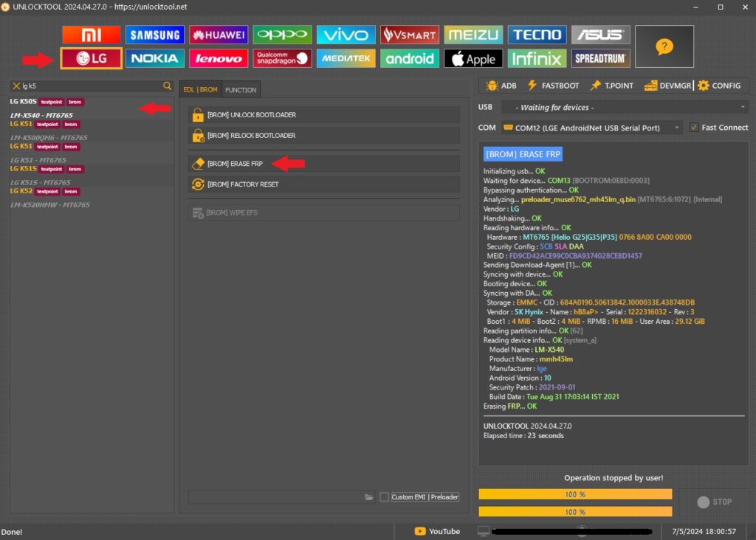Select the Mediatek brand tile
This screenshot has height=540, width=756.
pyautogui.click(x=346, y=58)
